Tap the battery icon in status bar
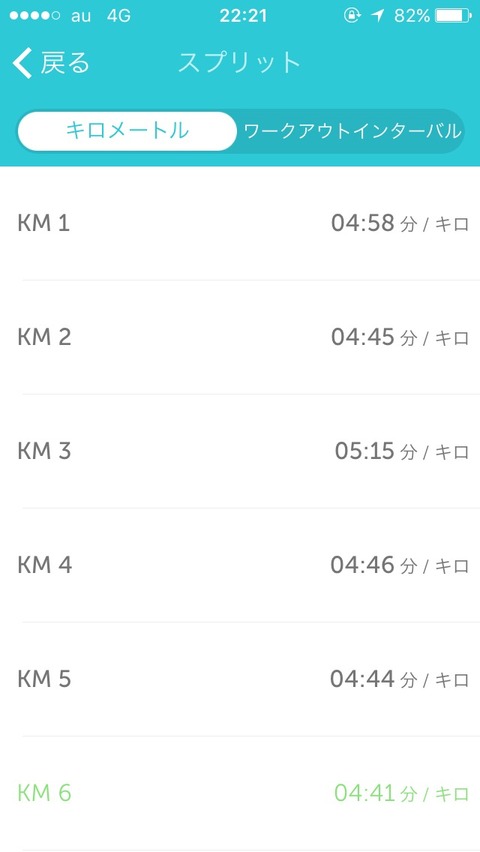The height and width of the screenshot is (852, 480). point(453,16)
